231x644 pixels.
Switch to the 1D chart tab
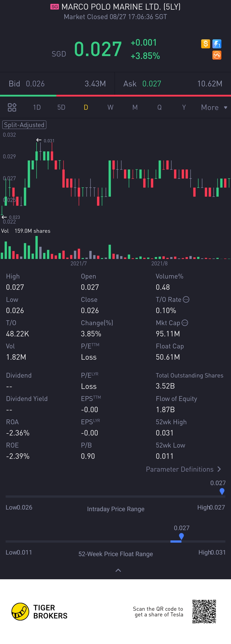click(x=37, y=107)
